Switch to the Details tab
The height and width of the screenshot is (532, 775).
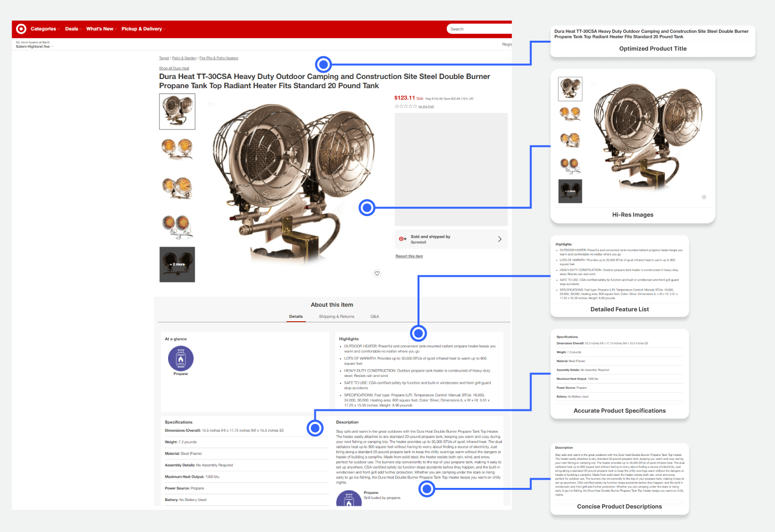pos(296,316)
